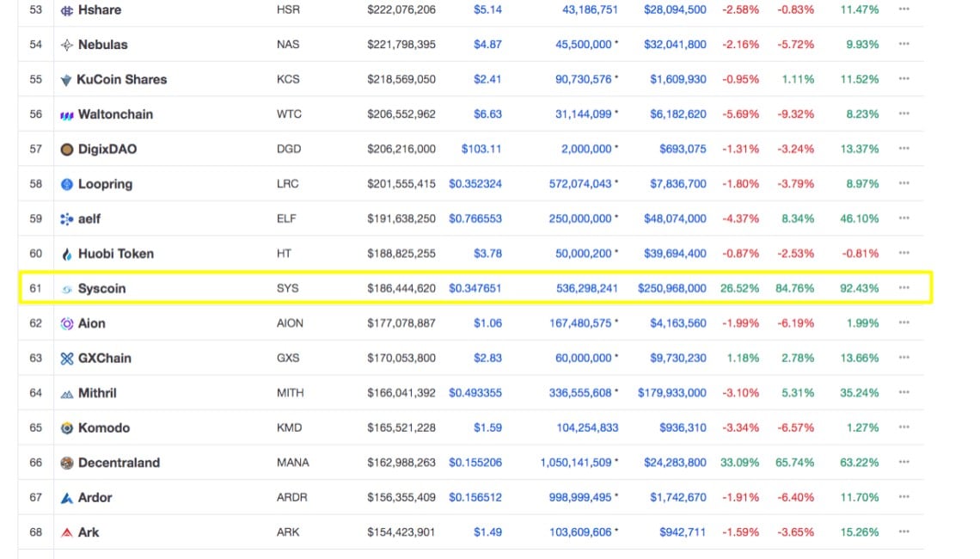
Task: Click the MANA ticker symbol
Action: click(293, 463)
